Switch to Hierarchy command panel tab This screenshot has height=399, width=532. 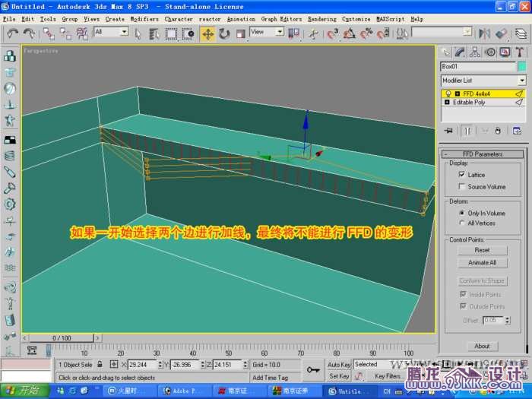pyautogui.click(x=475, y=52)
